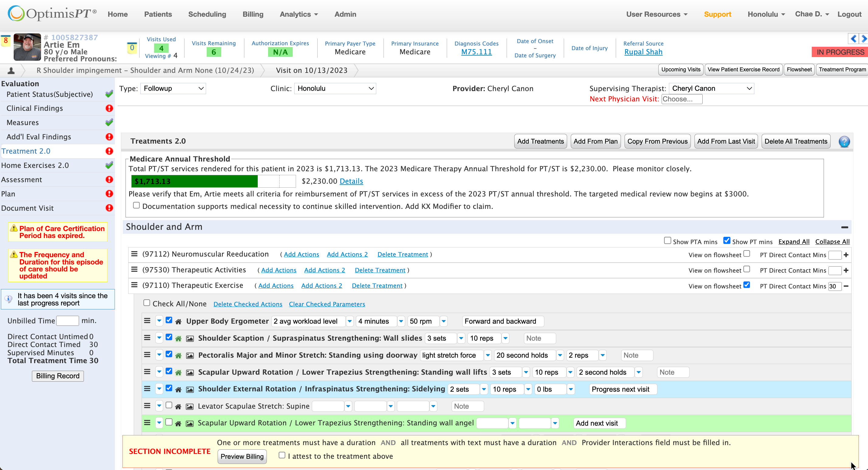The width and height of the screenshot is (868, 470).
Task: Open the Scheduling menu
Action: tap(207, 14)
